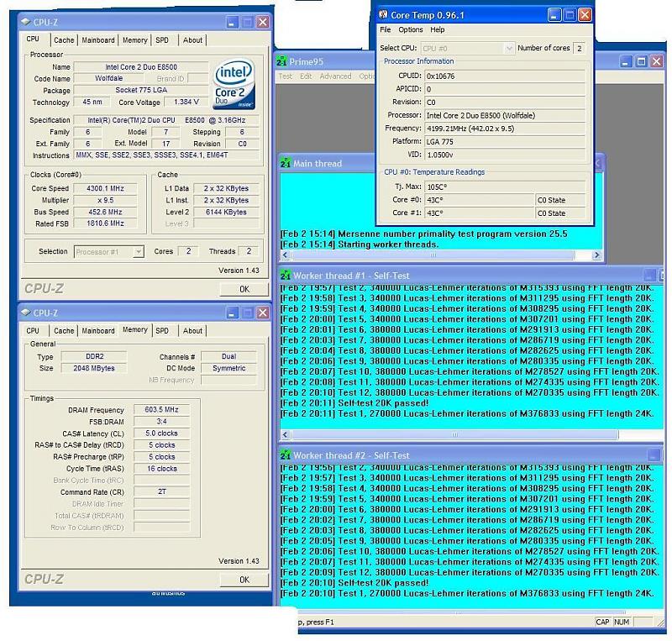672x641 pixels.
Task: Click Worker #1 'Self-test 20K passed!' line
Action: (354, 403)
